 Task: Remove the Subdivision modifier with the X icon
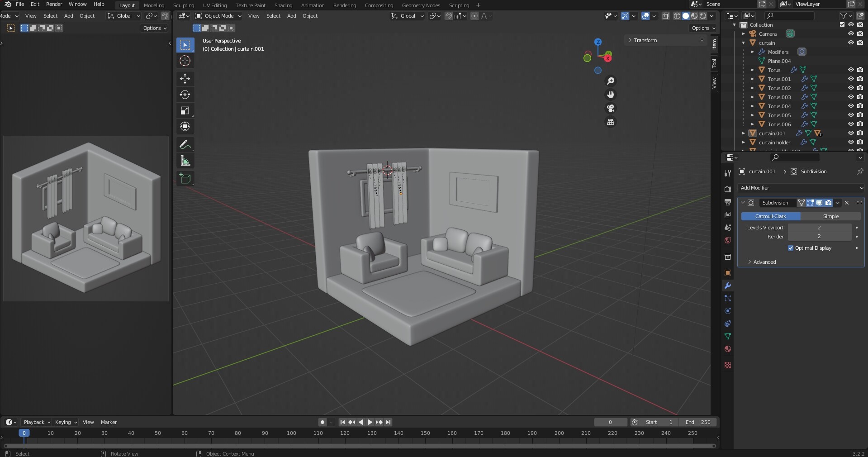tap(847, 203)
